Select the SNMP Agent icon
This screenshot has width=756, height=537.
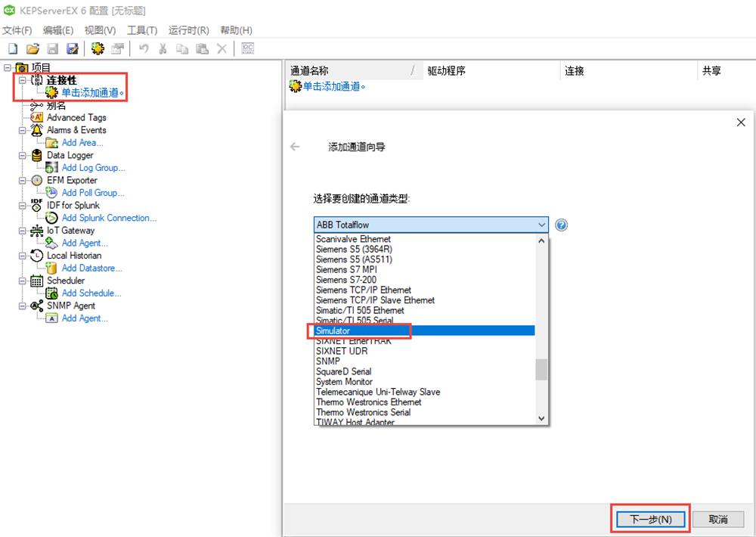(36, 306)
